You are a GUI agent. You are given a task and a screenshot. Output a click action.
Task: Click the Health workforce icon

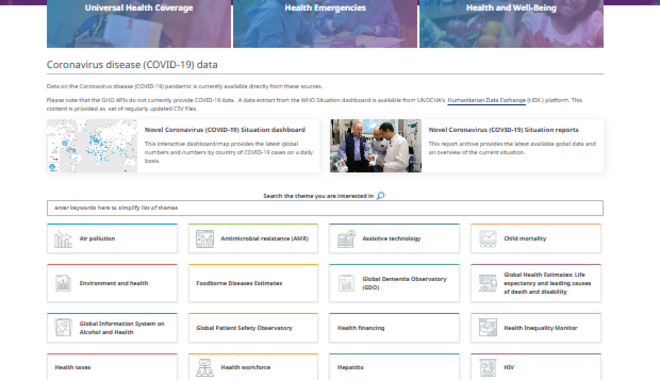[205, 368]
